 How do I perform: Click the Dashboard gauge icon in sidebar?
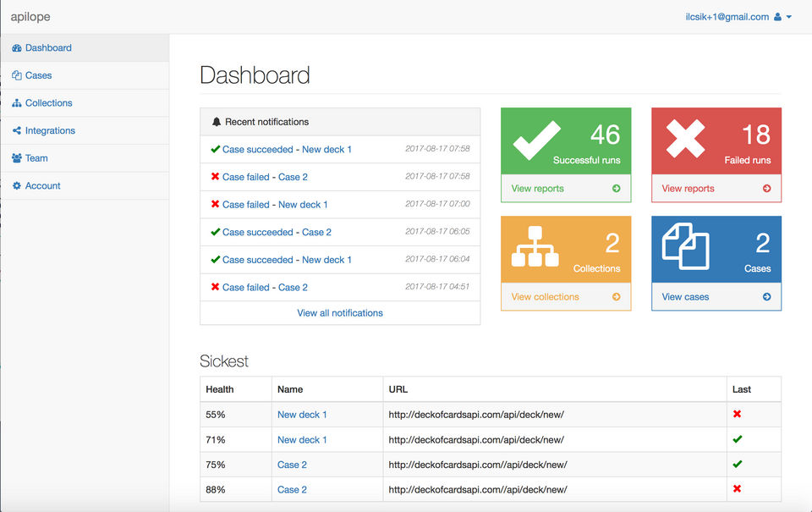[17, 47]
